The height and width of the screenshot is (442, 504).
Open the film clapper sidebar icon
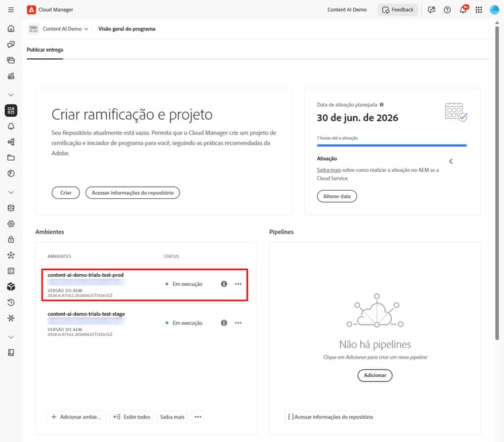click(x=11, y=76)
